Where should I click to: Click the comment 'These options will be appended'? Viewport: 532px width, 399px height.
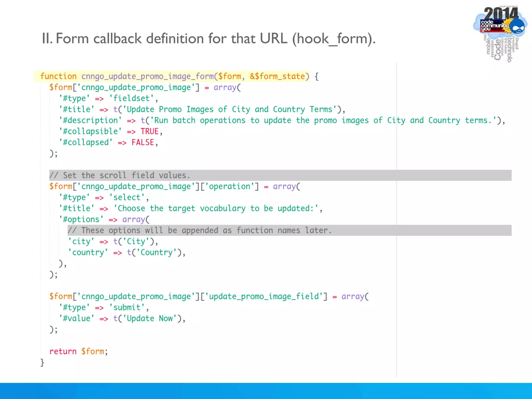pos(289,230)
